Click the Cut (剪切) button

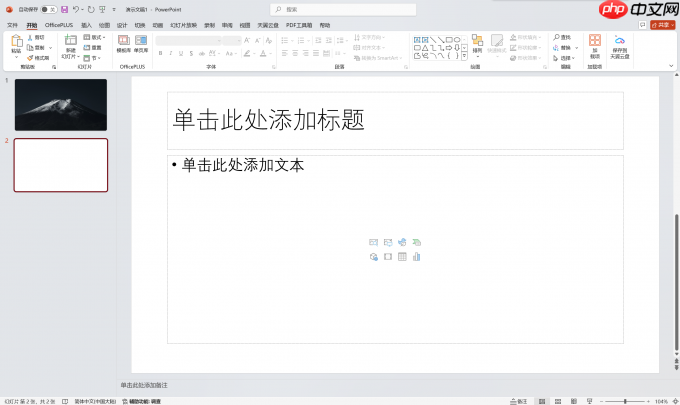tap(36, 37)
